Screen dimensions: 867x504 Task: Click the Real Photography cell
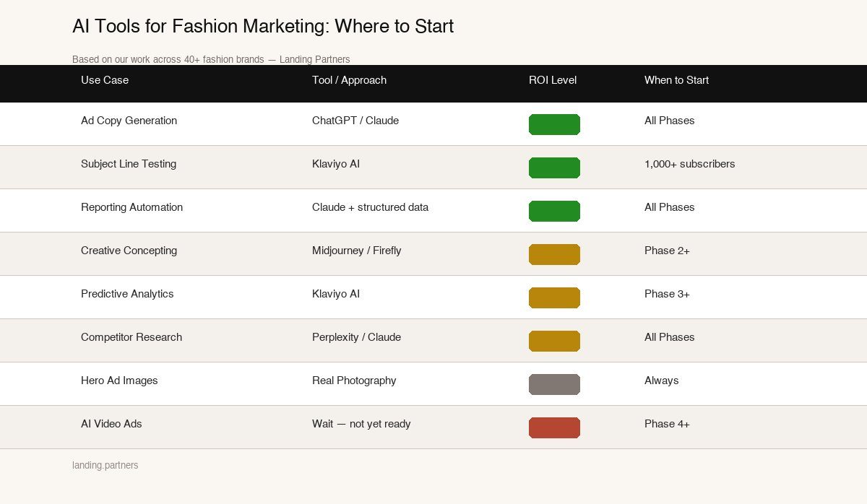pos(354,381)
